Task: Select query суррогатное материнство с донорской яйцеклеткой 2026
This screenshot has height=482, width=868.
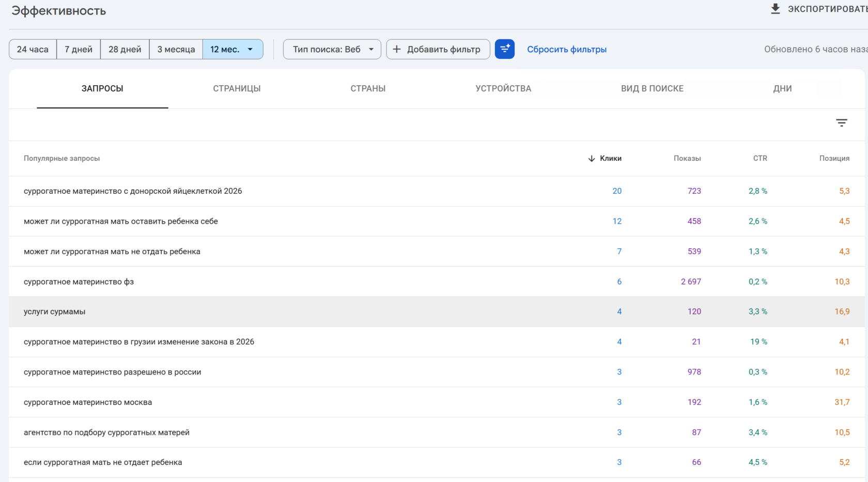Action: pos(133,191)
